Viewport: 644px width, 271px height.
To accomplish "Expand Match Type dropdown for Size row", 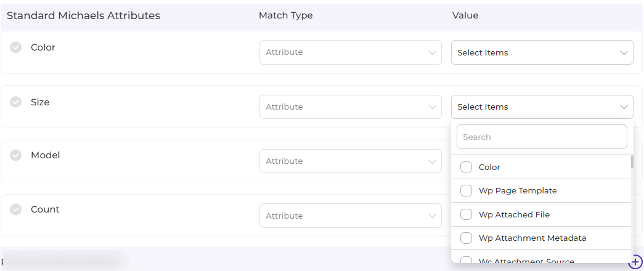I will [350, 107].
